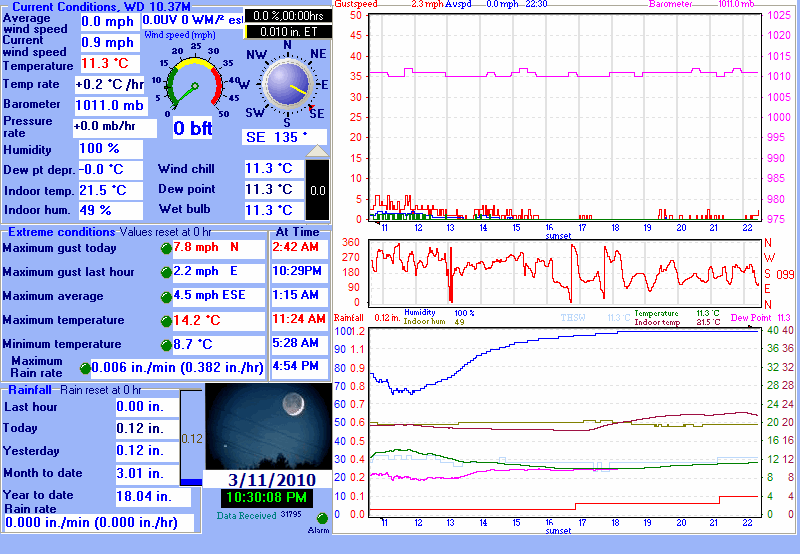Click the Temp rate value +0.2 °C /hr
Viewport: 800px width, 554px height.
point(110,84)
